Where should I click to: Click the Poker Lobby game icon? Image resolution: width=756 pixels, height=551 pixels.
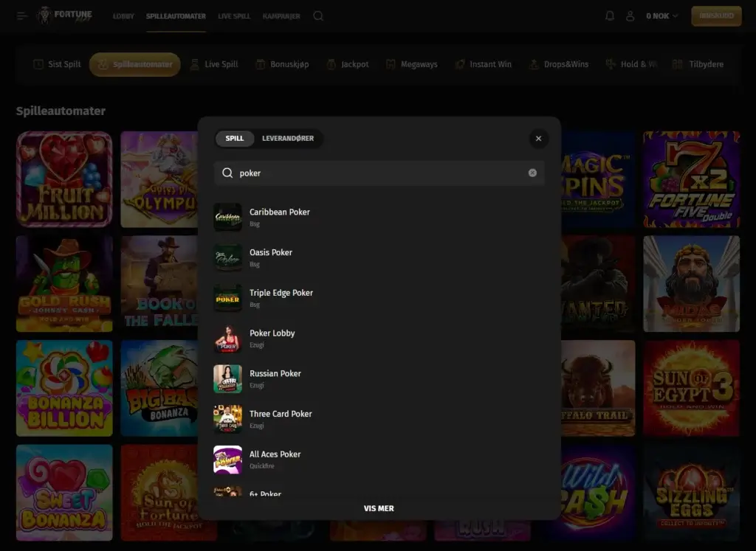227,339
